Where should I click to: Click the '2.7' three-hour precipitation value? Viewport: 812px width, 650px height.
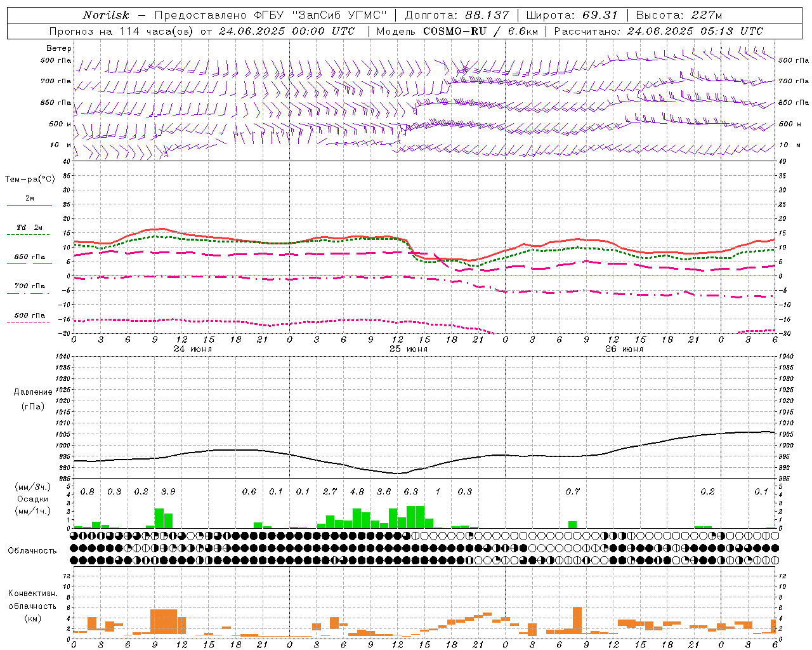point(330,491)
